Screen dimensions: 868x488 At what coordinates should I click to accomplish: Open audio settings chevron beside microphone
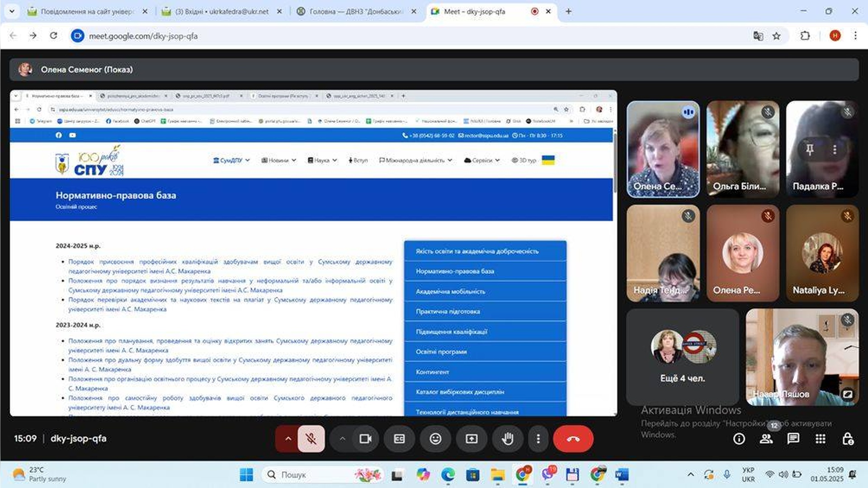[x=288, y=439]
